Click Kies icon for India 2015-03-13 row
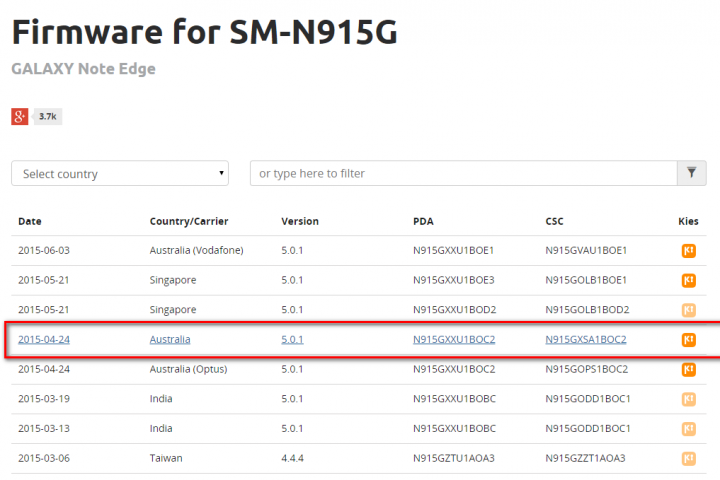This screenshot has width=720, height=480. 688,429
